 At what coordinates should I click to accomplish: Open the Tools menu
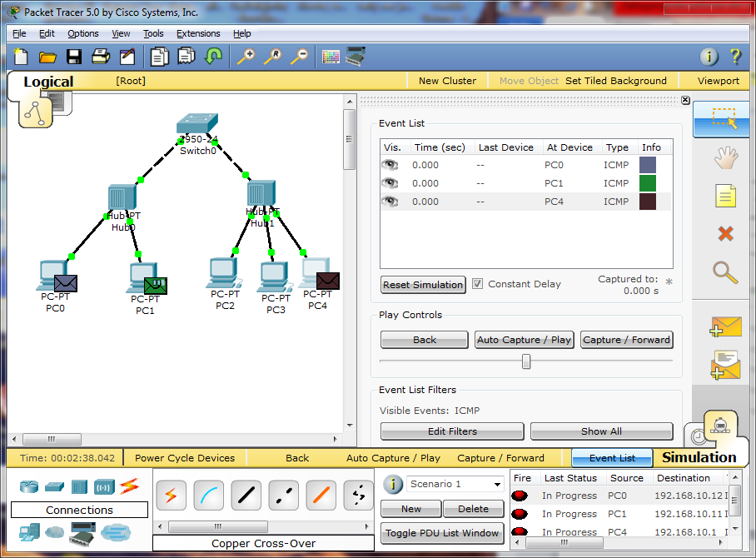[x=153, y=33]
